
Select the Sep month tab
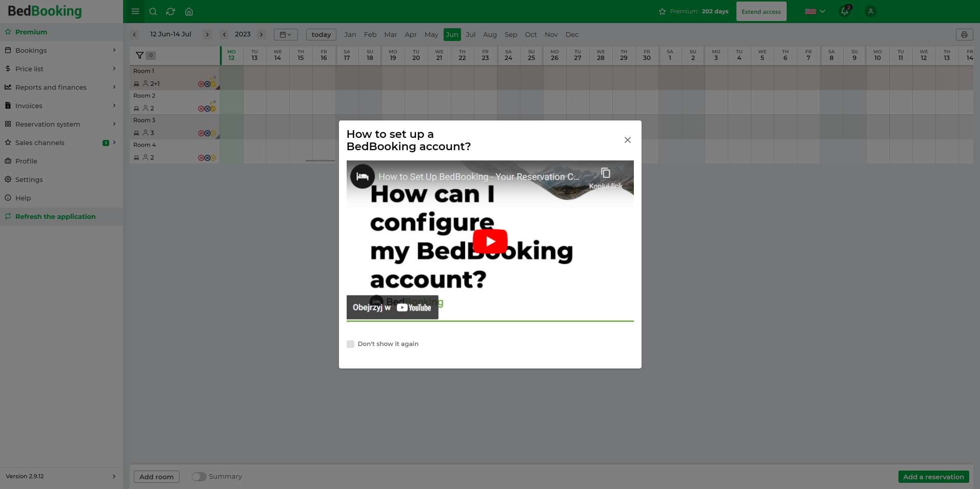click(x=511, y=34)
